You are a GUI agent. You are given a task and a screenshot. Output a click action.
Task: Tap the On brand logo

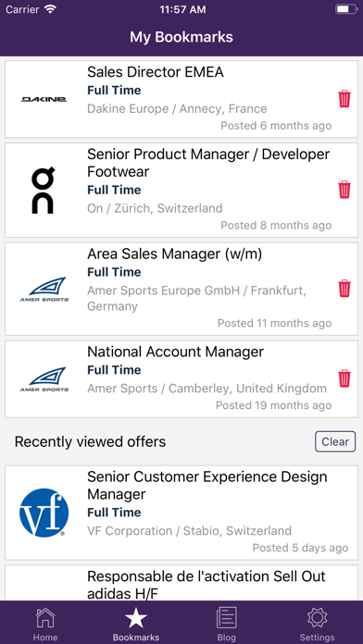click(44, 191)
